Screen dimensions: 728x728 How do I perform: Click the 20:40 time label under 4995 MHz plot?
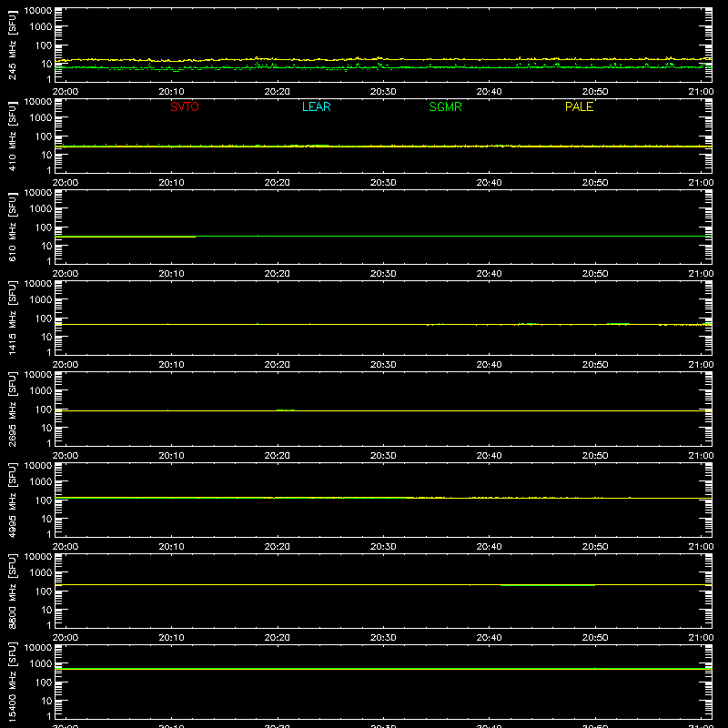pos(489,547)
